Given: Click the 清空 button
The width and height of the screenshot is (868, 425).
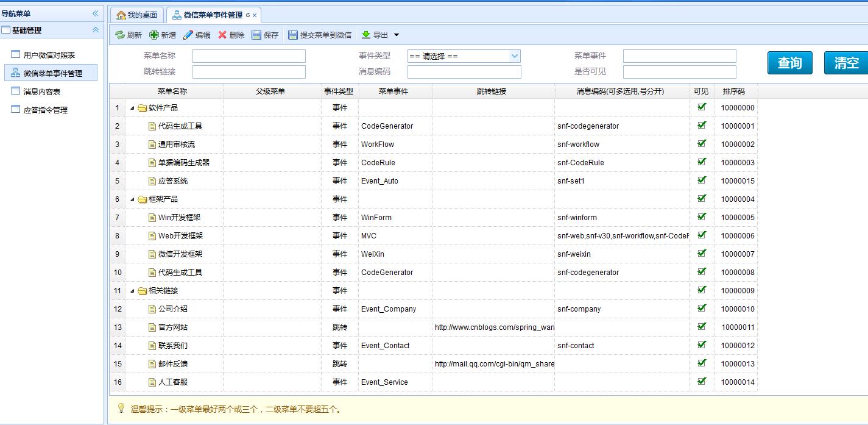Looking at the screenshot, I should [x=846, y=63].
